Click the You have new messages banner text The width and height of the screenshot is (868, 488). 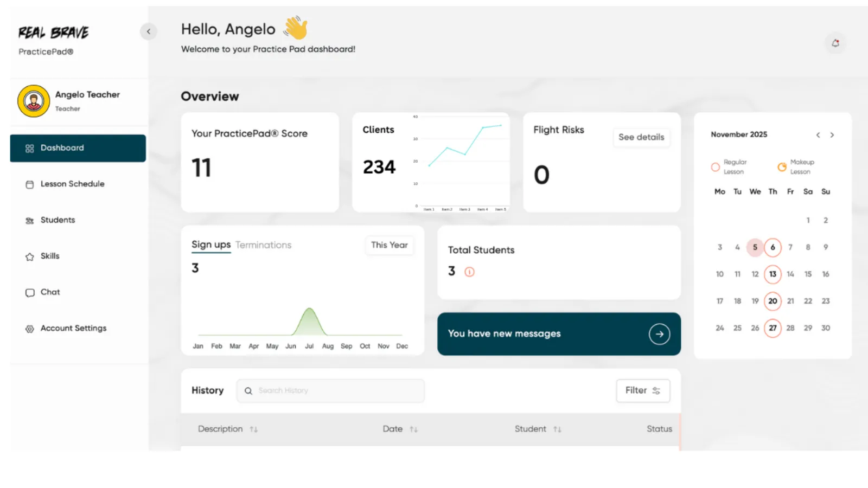coord(505,333)
